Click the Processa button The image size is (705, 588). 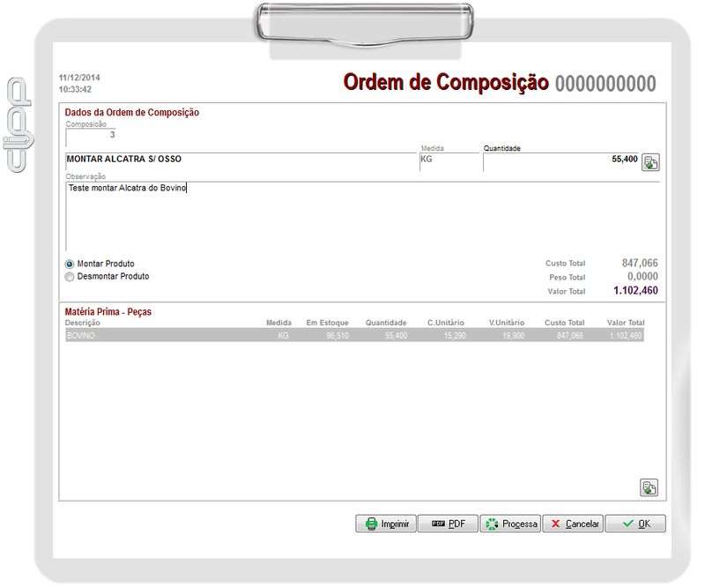tap(509, 524)
